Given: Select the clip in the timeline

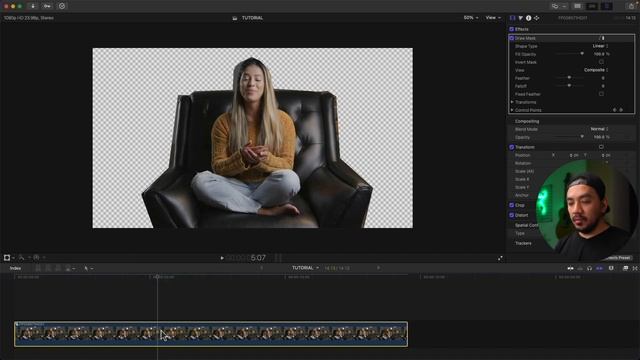Looking at the screenshot, I should point(211,334).
